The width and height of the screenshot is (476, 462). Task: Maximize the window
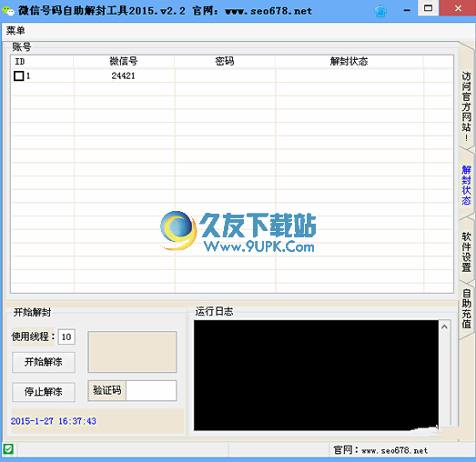click(428, 8)
